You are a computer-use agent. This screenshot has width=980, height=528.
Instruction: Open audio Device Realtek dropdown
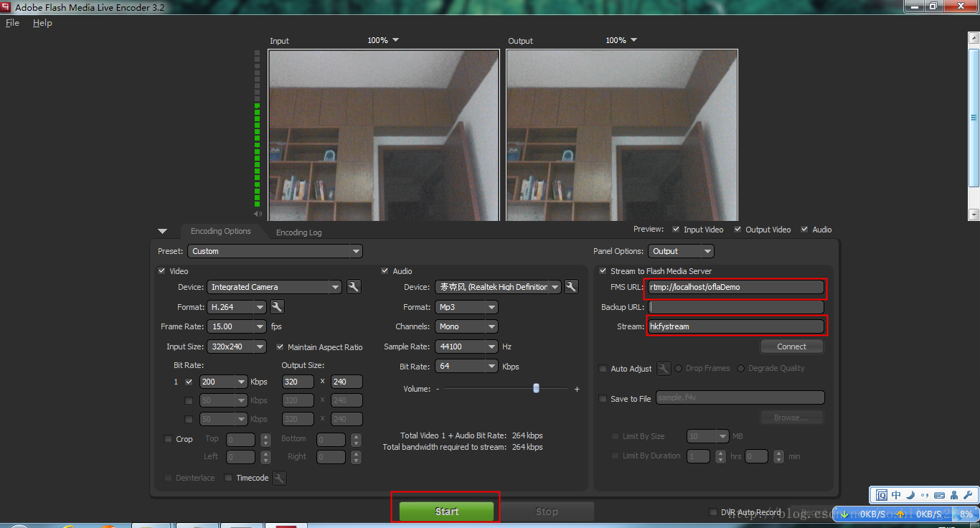tap(498, 287)
